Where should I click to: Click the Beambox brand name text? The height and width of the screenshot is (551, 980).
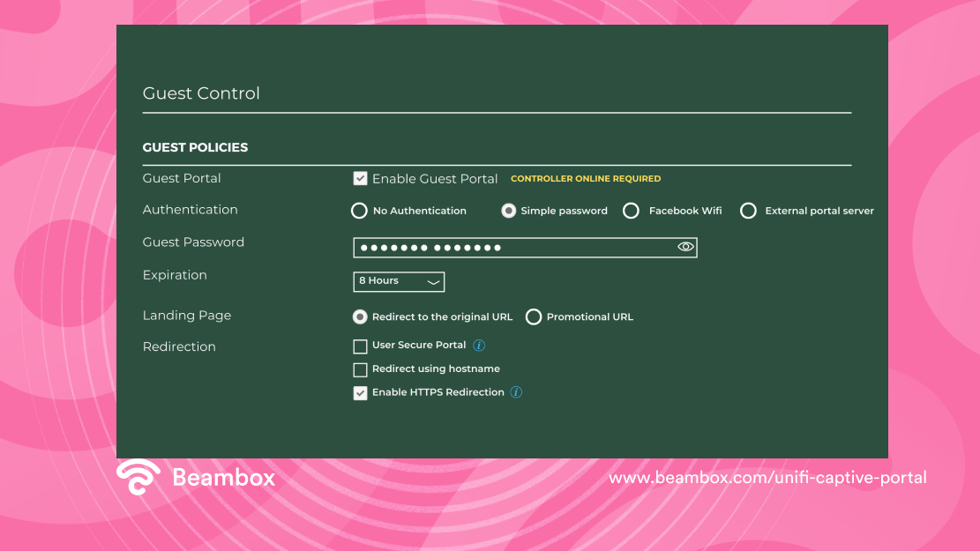[224, 477]
